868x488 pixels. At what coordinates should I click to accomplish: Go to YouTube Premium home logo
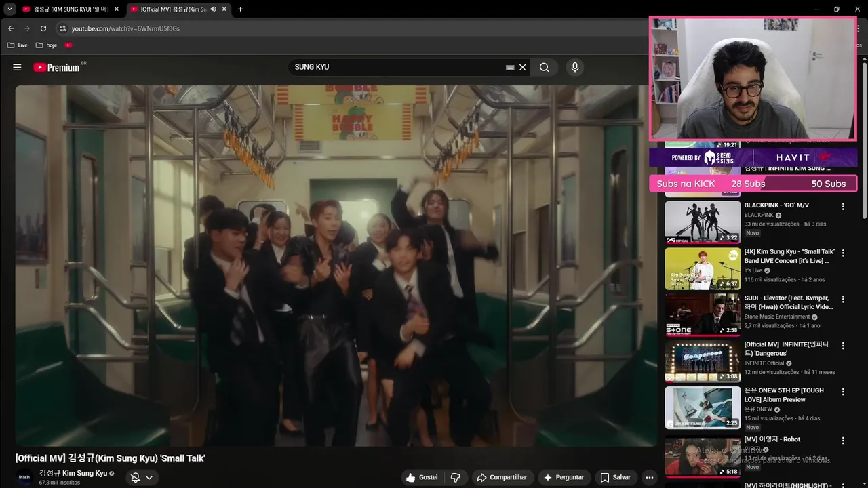click(x=57, y=67)
